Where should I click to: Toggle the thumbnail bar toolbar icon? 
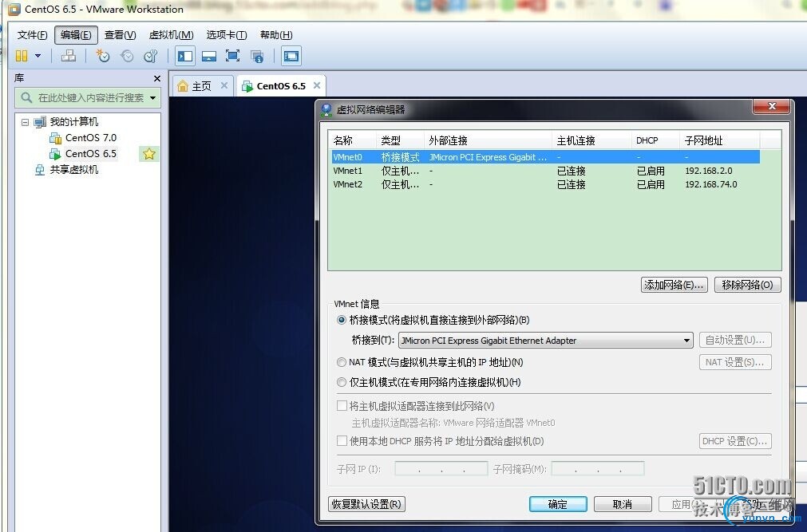point(209,56)
